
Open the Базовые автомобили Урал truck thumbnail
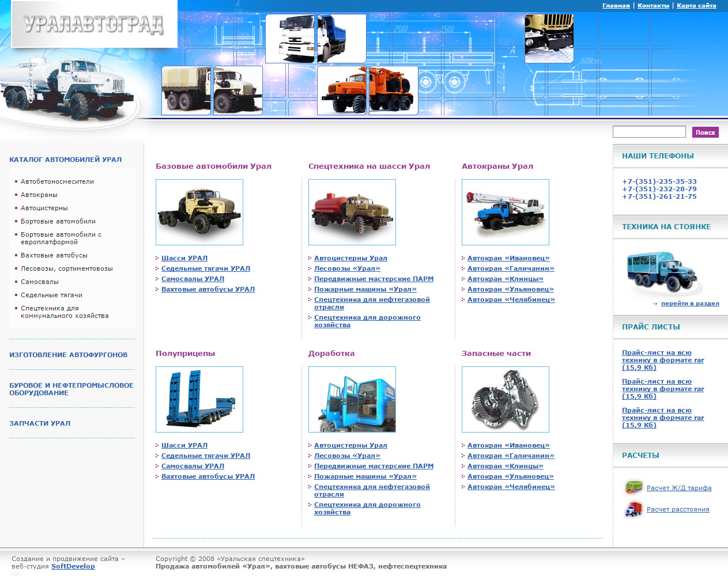[x=199, y=212]
